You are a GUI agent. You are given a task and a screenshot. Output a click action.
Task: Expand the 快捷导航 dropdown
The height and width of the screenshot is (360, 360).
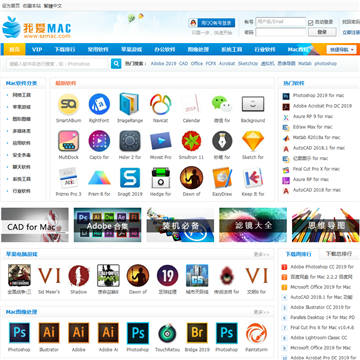click(x=341, y=49)
